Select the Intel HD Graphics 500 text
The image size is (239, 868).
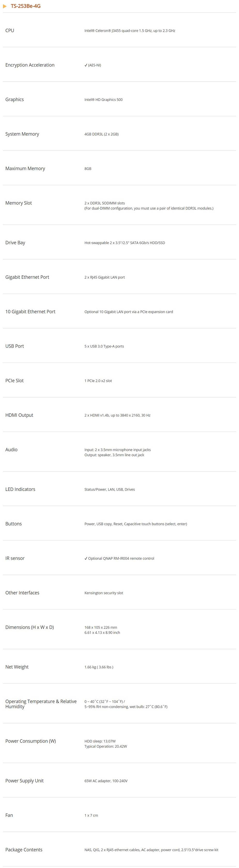104,100
